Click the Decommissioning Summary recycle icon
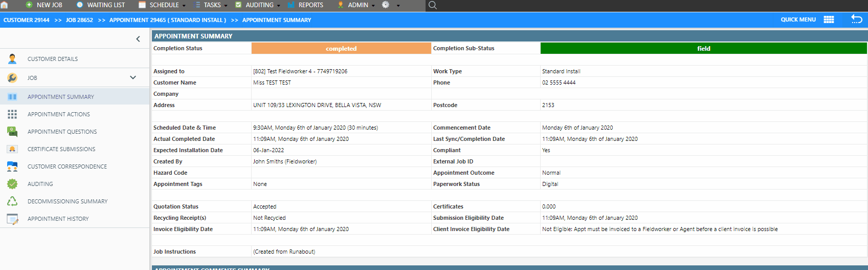The image size is (868, 270). click(x=12, y=201)
